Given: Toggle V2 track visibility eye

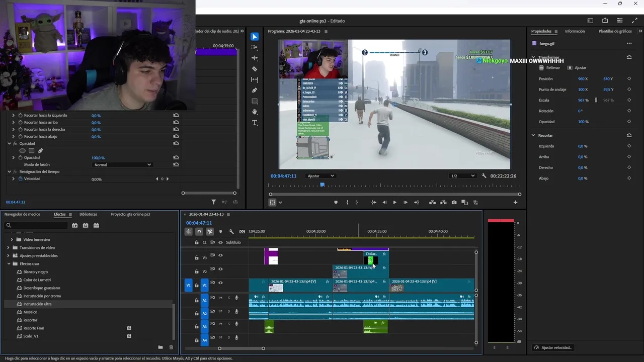Looking at the screenshot, I should [220, 269].
